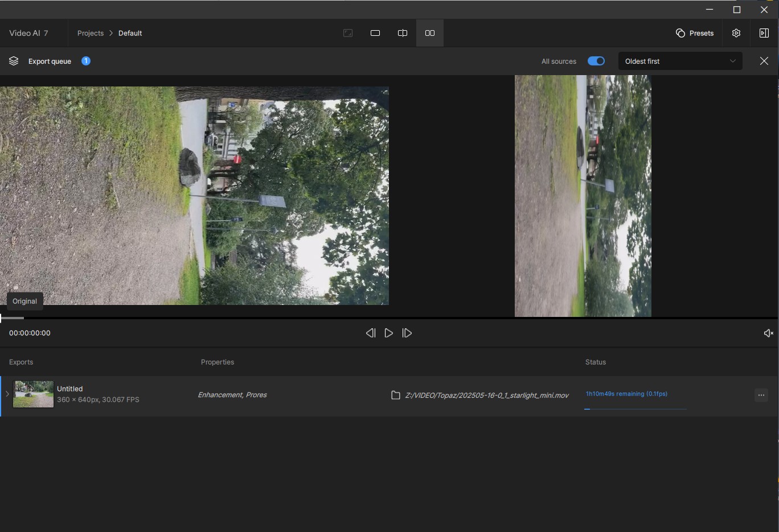Open the Presets menu
Viewport: 779px width, 532px height.
695,33
